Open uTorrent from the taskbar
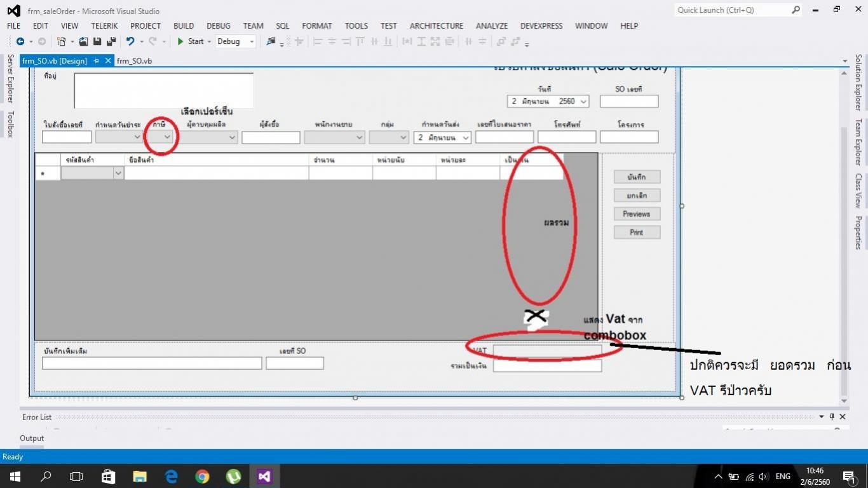The height and width of the screenshot is (488, 868). pos(233,476)
